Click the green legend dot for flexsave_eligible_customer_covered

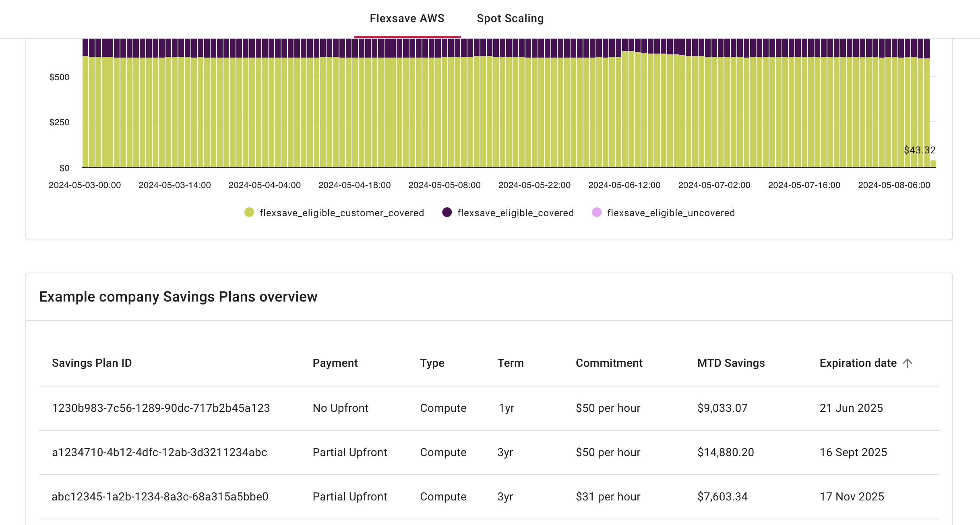coord(248,213)
